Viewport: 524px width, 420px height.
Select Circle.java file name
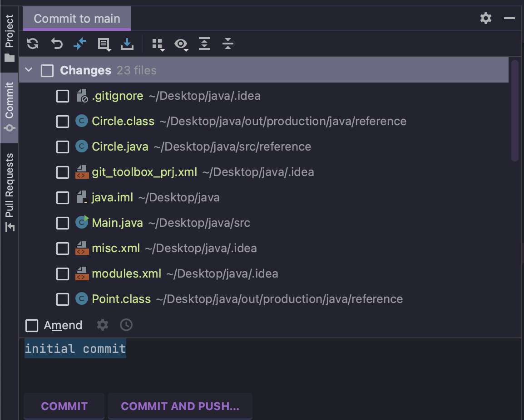click(x=120, y=147)
